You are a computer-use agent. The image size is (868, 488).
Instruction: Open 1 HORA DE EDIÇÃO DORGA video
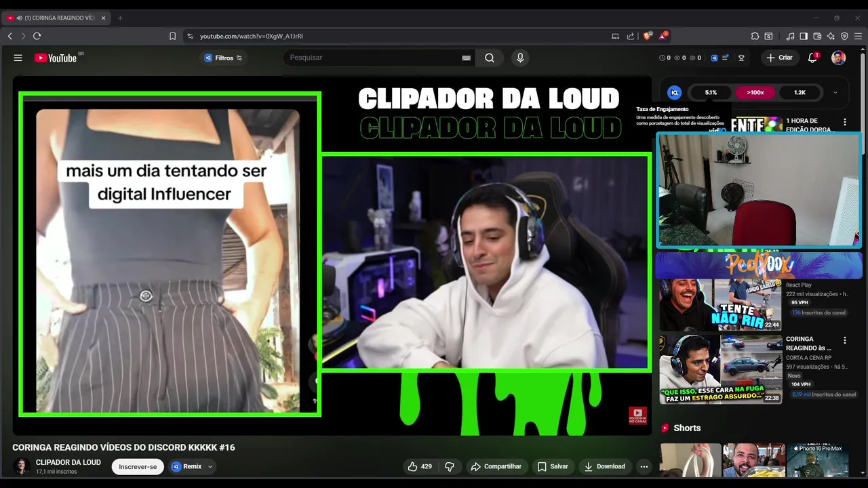point(810,125)
